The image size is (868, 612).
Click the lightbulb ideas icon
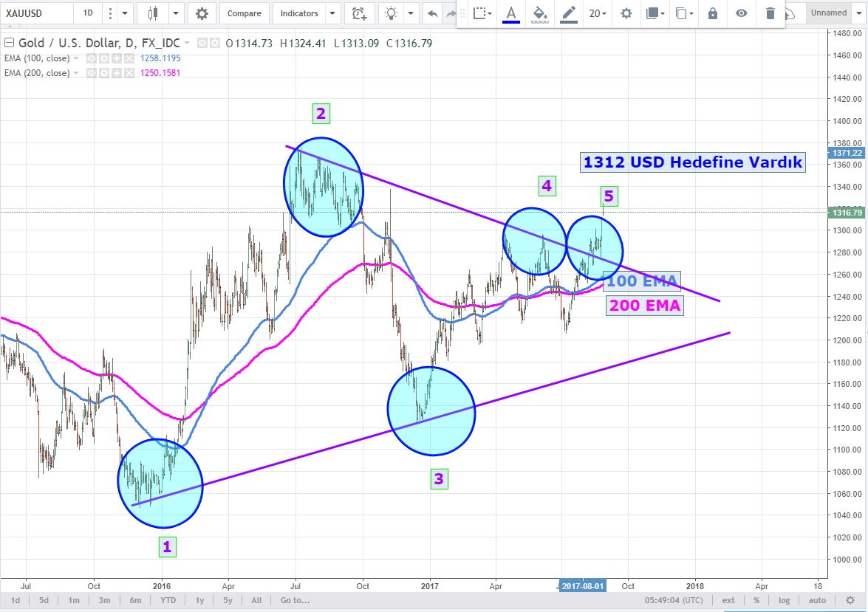(x=391, y=13)
